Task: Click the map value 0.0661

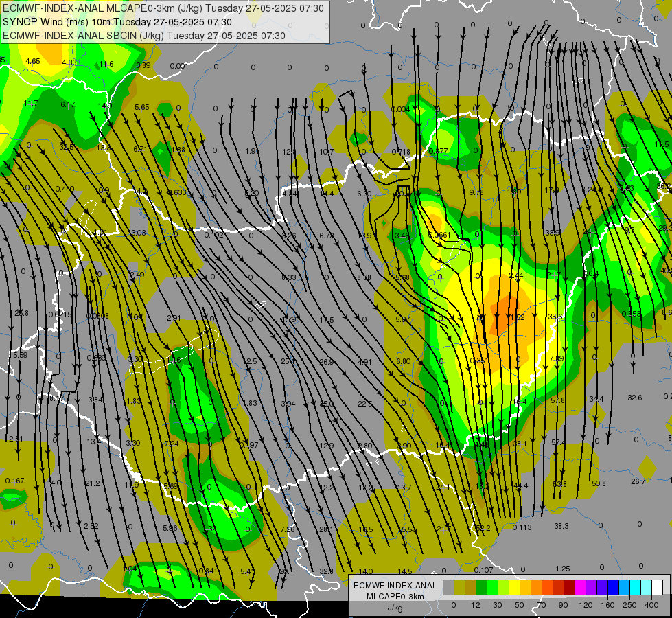Action: [x=439, y=235]
